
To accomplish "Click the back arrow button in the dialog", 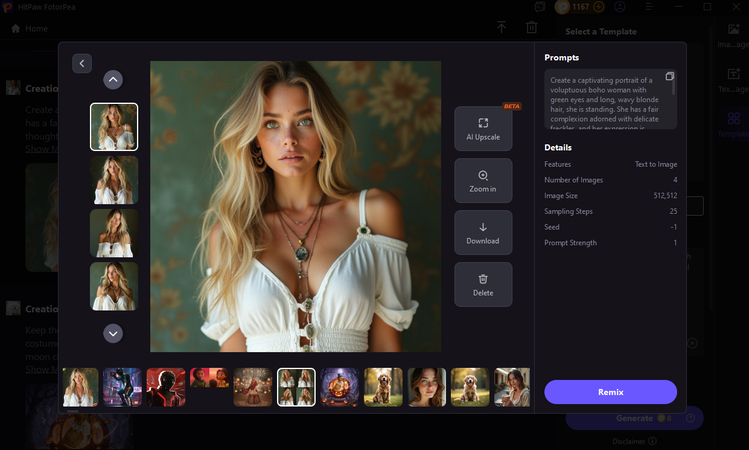I will tap(82, 64).
